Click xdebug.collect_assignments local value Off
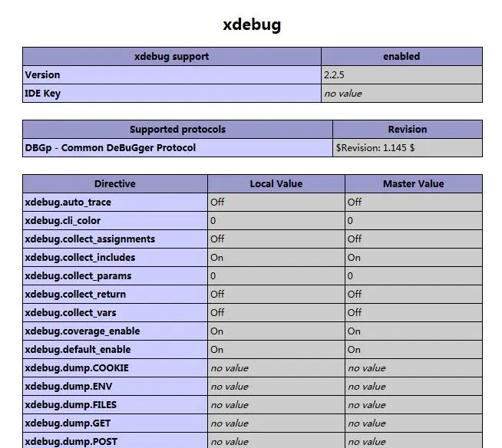 click(x=276, y=239)
